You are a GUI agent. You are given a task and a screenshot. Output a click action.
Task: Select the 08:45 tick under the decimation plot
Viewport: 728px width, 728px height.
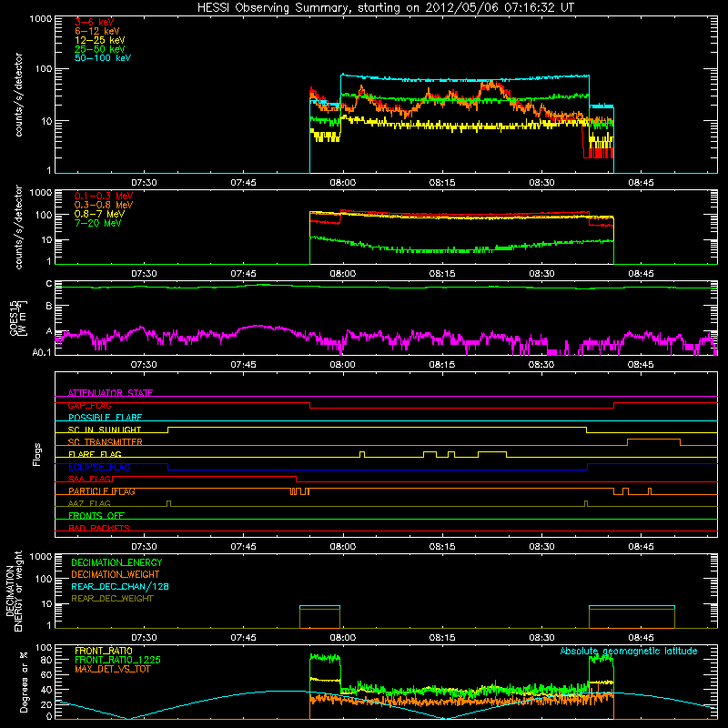point(641,638)
